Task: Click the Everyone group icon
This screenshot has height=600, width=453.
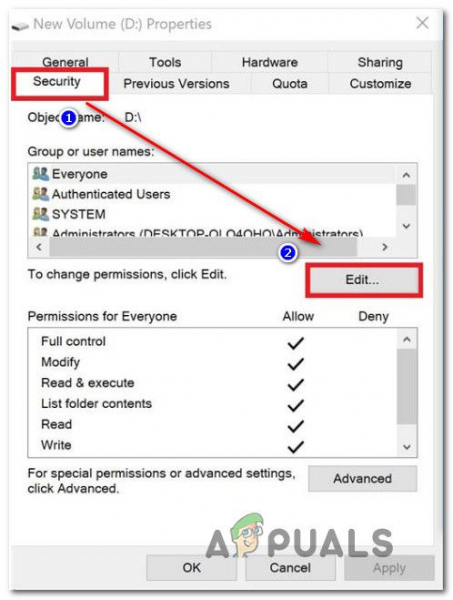Action: [x=41, y=174]
